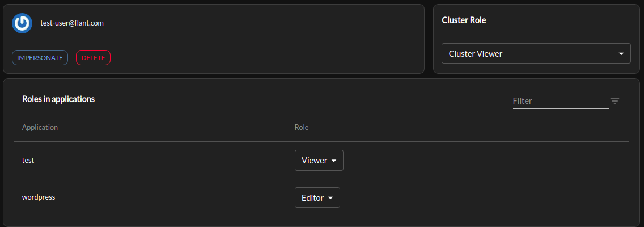Click the Roles in applications heading
The height and width of the screenshot is (227, 644).
click(x=58, y=99)
